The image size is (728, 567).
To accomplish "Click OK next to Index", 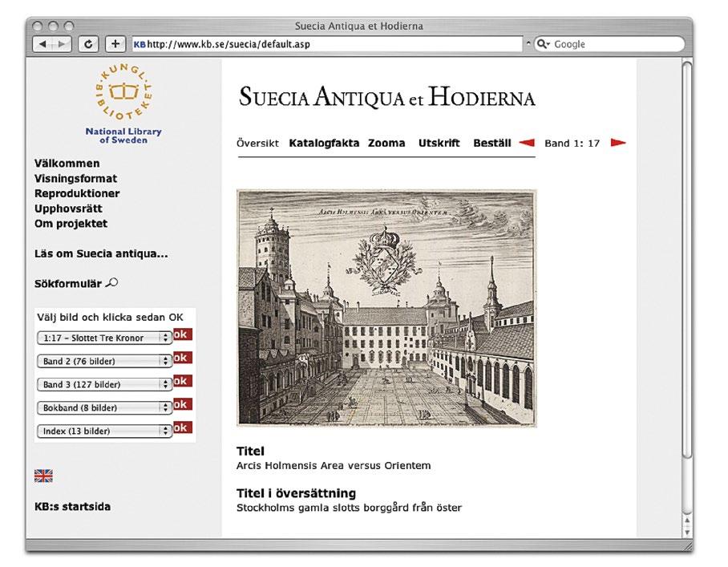I will tap(183, 427).
